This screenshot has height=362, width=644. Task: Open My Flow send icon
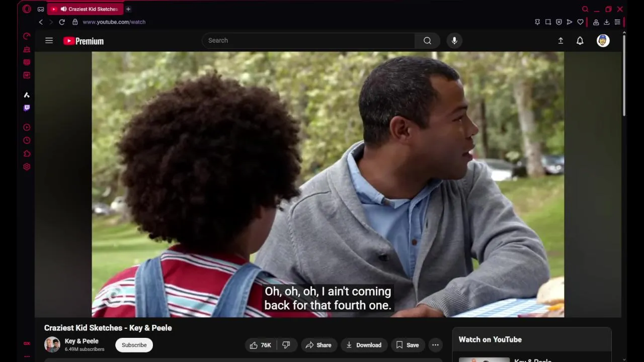click(570, 22)
